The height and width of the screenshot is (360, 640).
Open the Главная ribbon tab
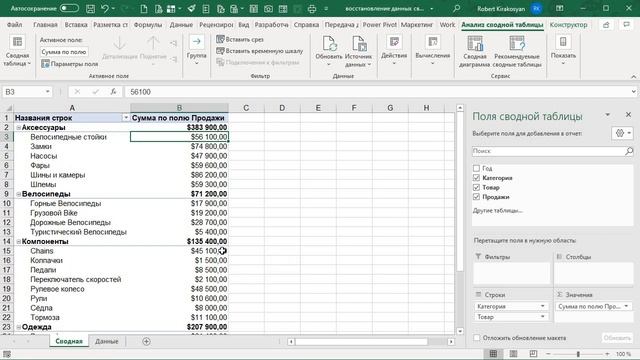coord(45,25)
